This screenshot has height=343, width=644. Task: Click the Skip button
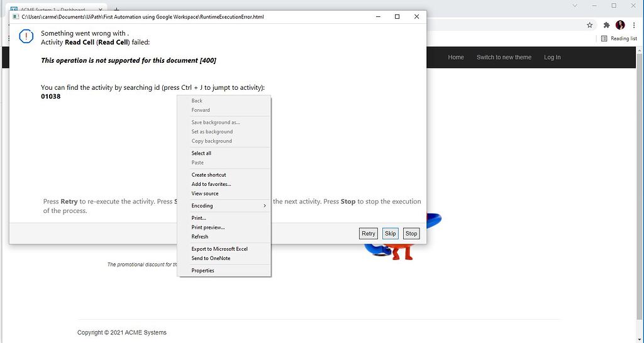pyautogui.click(x=390, y=234)
